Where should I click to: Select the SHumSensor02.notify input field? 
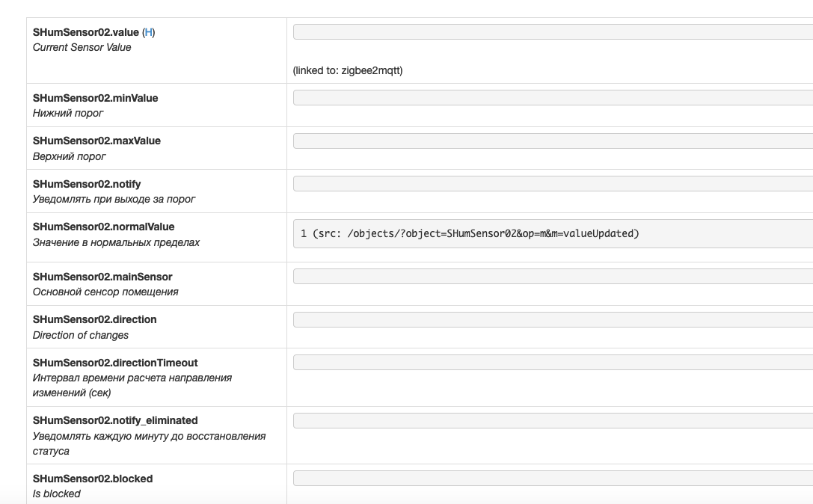point(553,184)
